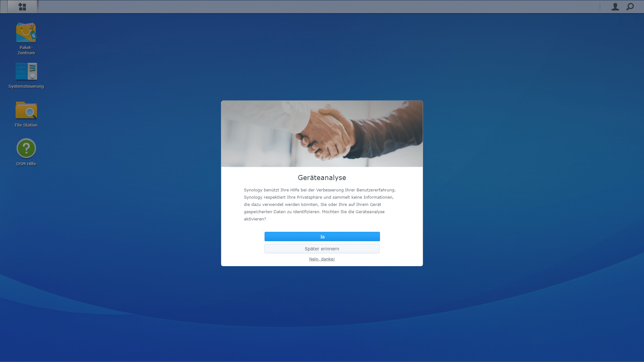Select the Paket-Zentrum text label
644x362 pixels.
pos(26,50)
